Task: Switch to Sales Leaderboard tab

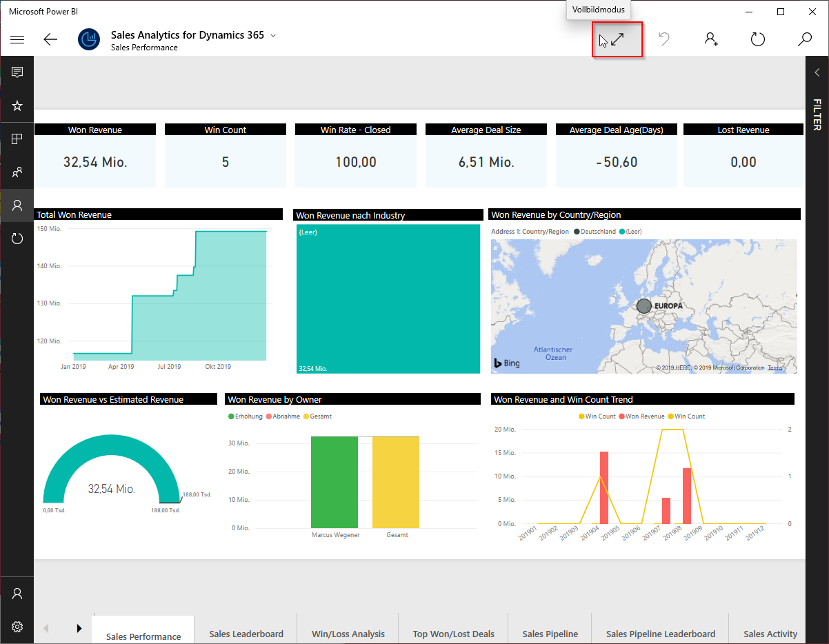Action: (246, 634)
